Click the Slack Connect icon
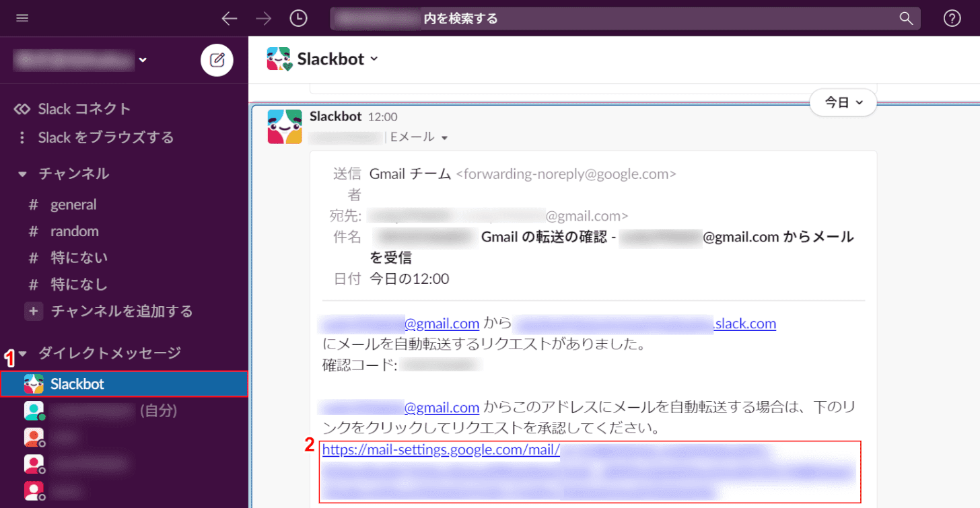 click(x=22, y=109)
